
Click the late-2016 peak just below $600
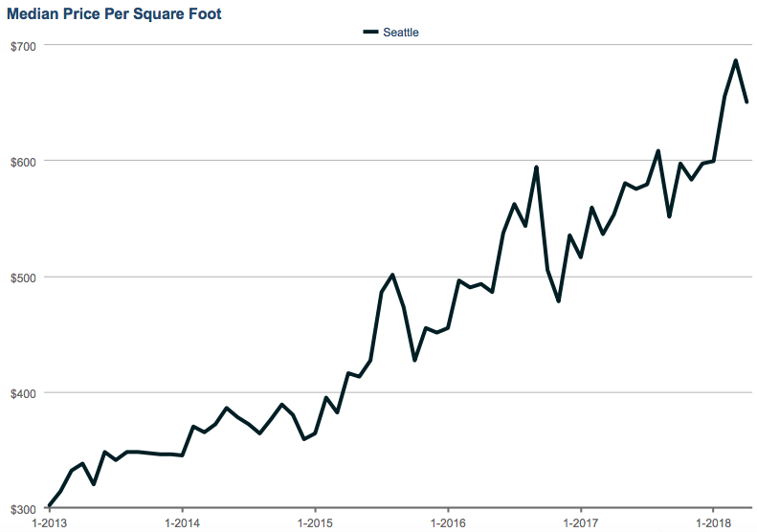coord(536,167)
